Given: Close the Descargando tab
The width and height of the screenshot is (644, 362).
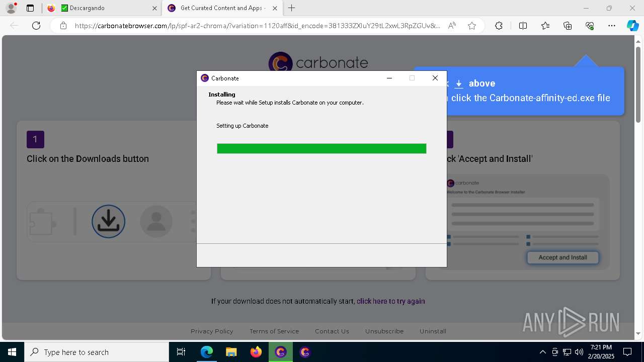Looking at the screenshot, I should [154, 8].
